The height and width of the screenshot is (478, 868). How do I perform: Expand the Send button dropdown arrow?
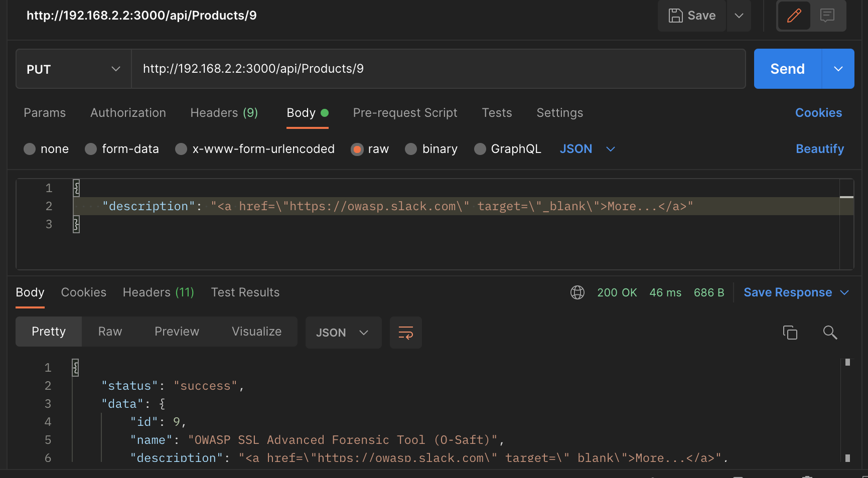[x=838, y=69]
